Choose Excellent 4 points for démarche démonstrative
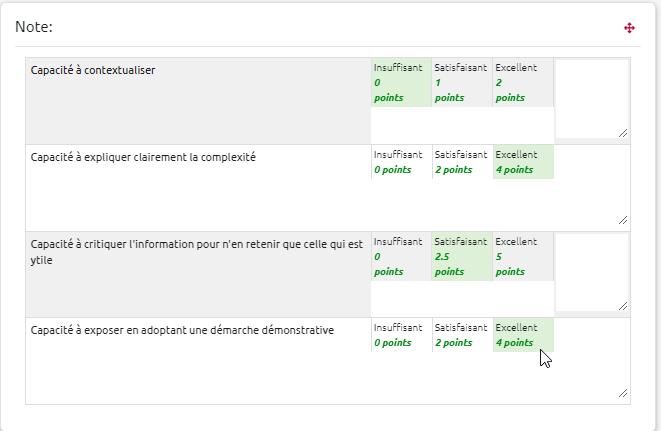 522,335
